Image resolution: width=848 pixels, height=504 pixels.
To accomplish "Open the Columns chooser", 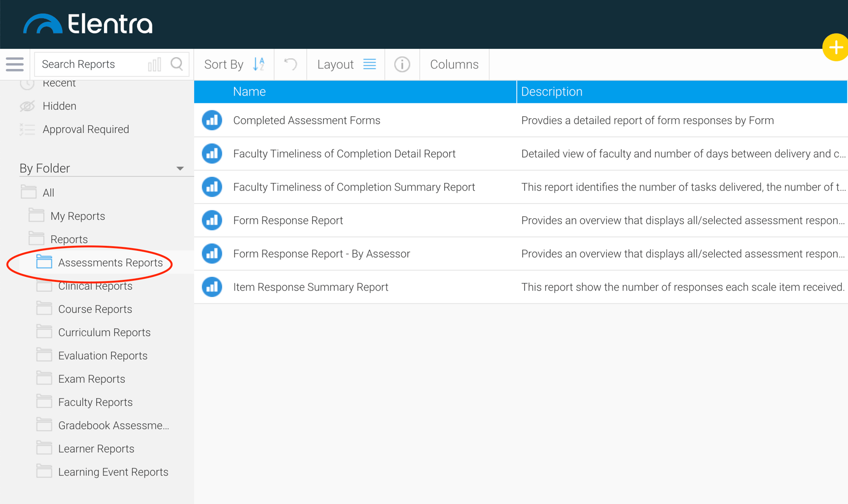I will pos(454,65).
